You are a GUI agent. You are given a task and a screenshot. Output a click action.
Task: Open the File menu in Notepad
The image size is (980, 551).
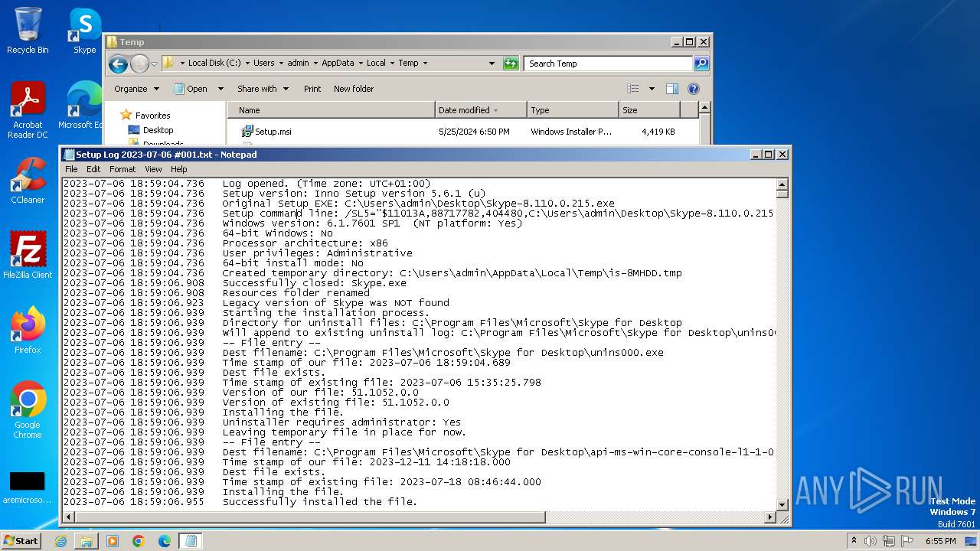point(71,169)
